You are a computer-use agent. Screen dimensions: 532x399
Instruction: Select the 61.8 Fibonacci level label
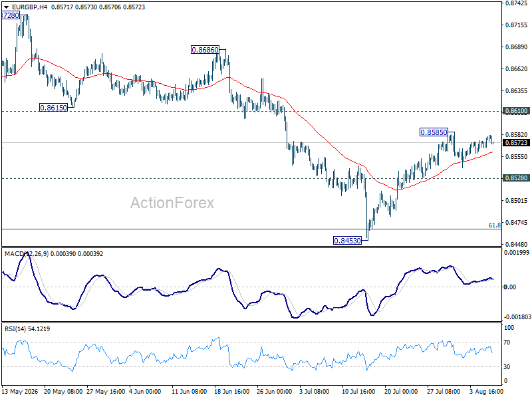(x=494, y=225)
